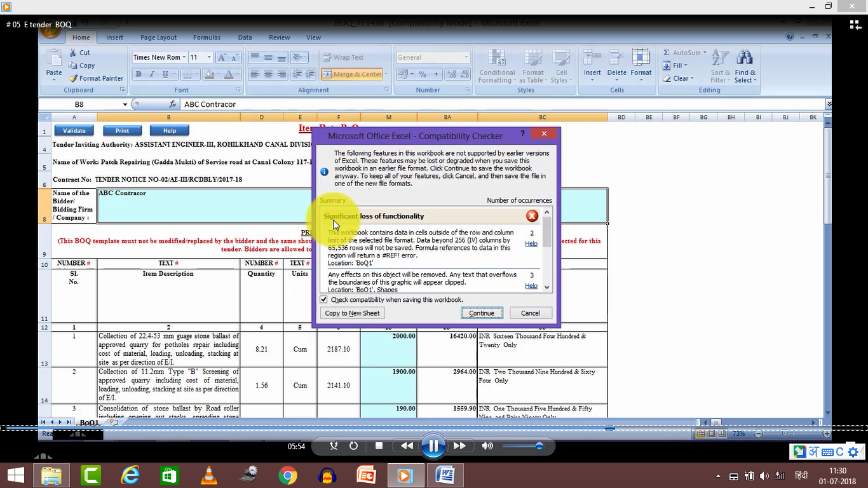
Task: Click the Copy button in Clipboard group
Action: 81,65
